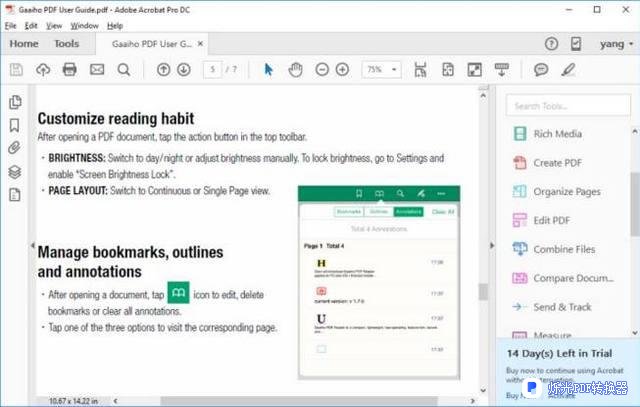Image resolution: width=640 pixels, height=407 pixels.
Task: Open the Combine Files tool
Action: pyautogui.click(x=554, y=249)
